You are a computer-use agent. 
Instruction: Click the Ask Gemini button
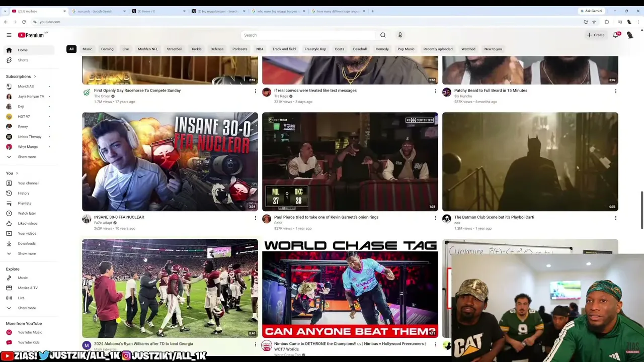pyautogui.click(x=591, y=11)
